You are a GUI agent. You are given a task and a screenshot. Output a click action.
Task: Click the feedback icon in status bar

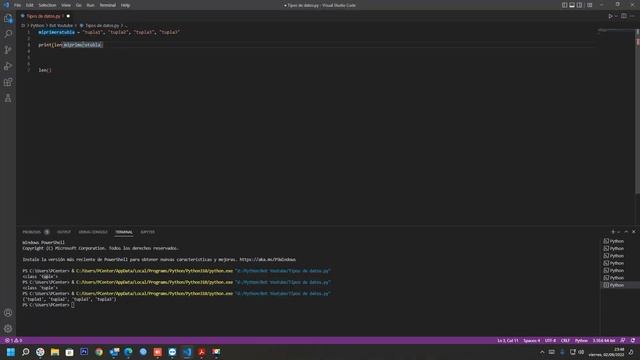623,340
